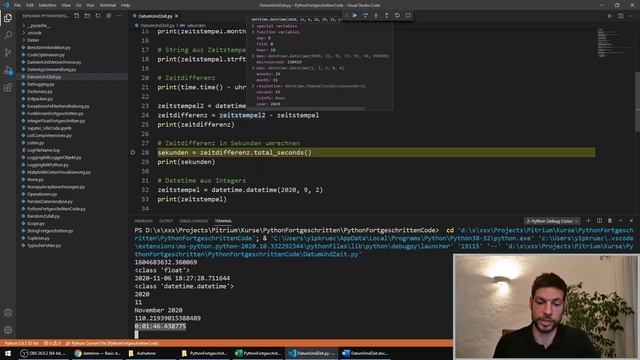This screenshot has height=360, width=640.
Task: Kill terminal with trash icon
Action: [x=610, y=221]
